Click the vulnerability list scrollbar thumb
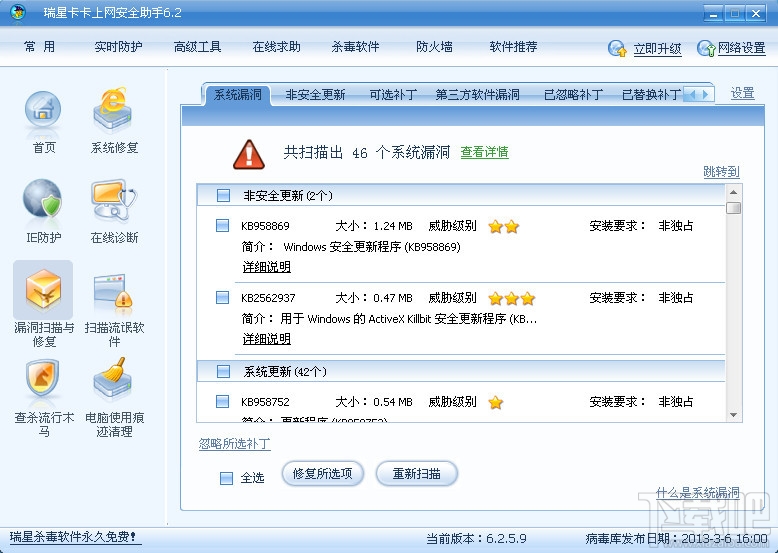The height and width of the screenshot is (553, 778). (x=733, y=207)
